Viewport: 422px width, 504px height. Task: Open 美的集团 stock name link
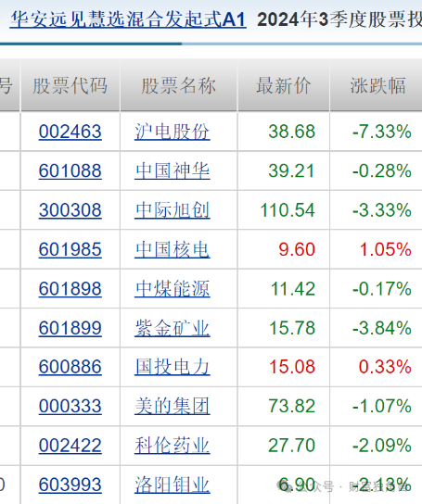(x=173, y=407)
